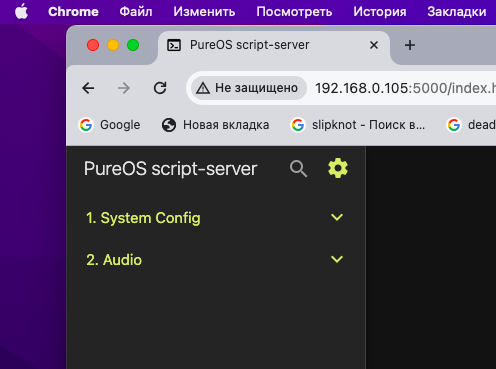Expand the System Config chevron
496x369 pixels.
point(337,217)
